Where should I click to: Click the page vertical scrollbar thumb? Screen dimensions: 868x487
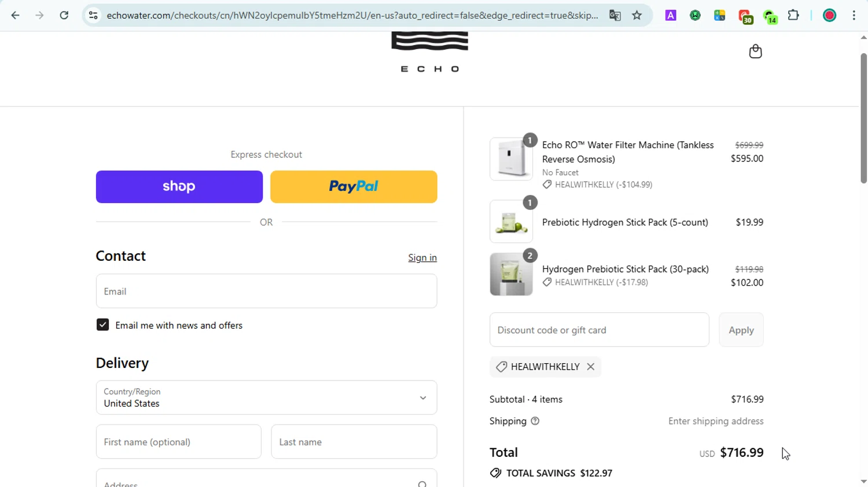(863, 119)
